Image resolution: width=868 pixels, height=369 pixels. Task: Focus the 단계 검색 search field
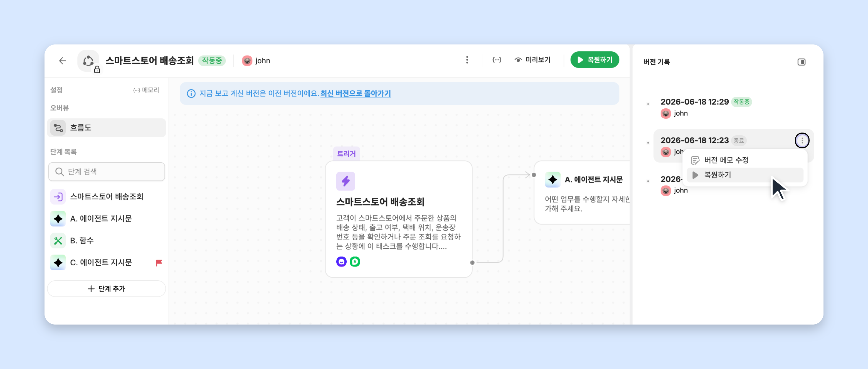(x=107, y=172)
